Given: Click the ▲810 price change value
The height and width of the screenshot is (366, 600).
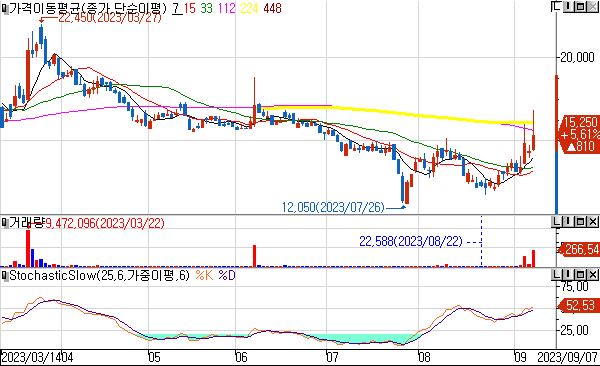Looking at the screenshot, I should point(580,146).
